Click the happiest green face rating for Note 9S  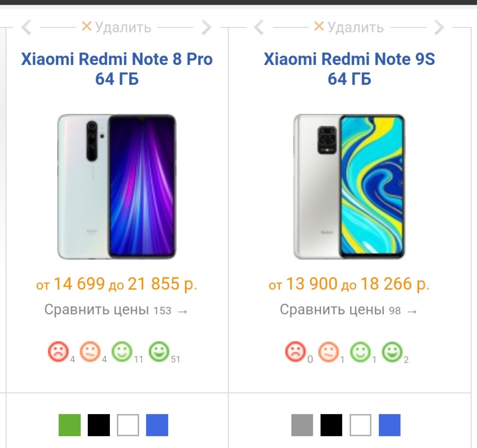392,352
